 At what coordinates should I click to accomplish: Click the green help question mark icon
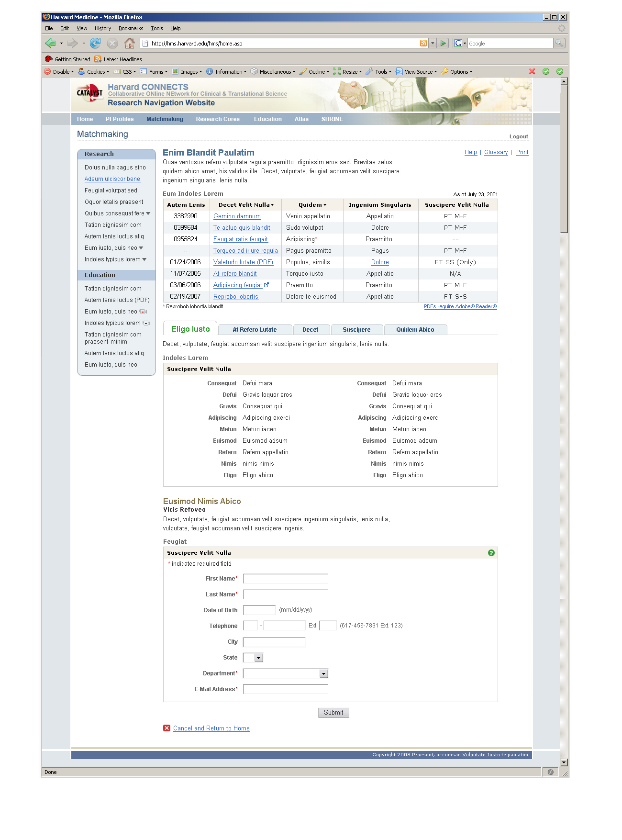click(491, 553)
